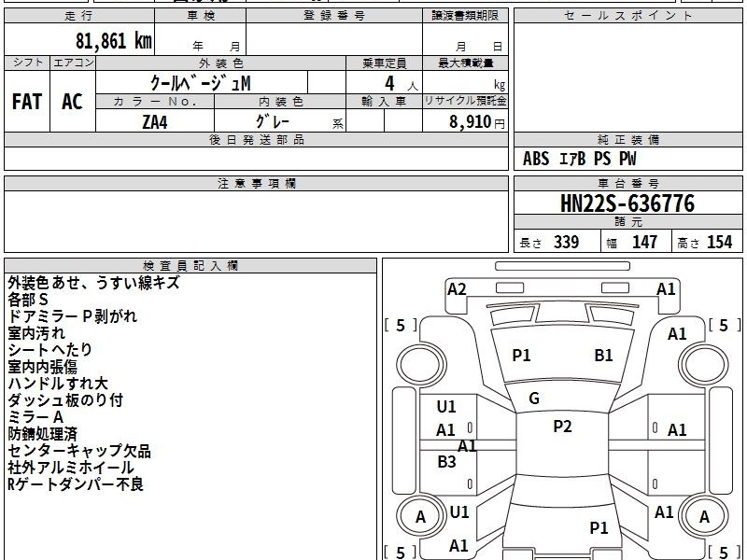Image resolution: width=747 pixels, height=560 pixels.
Task: Click the B1 mark on the hood
Action: tap(603, 356)
